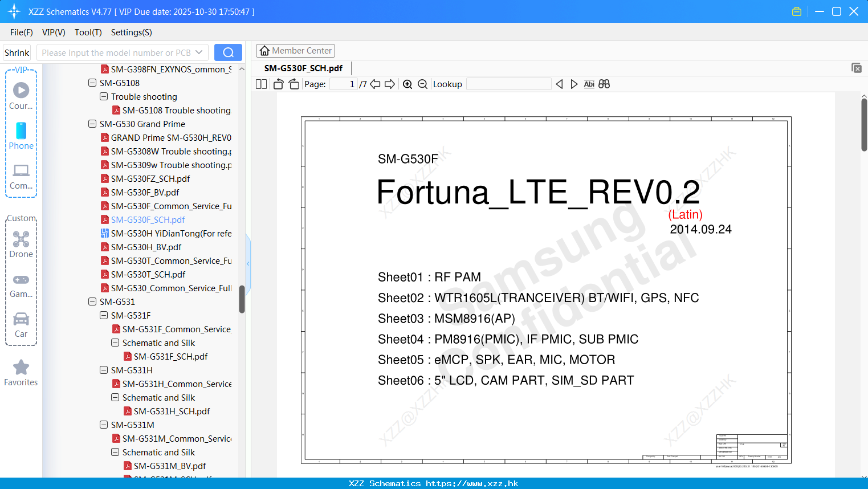Rotate page clockwise
The width and height of the screenshot is (868, 489).
[294, 84]
